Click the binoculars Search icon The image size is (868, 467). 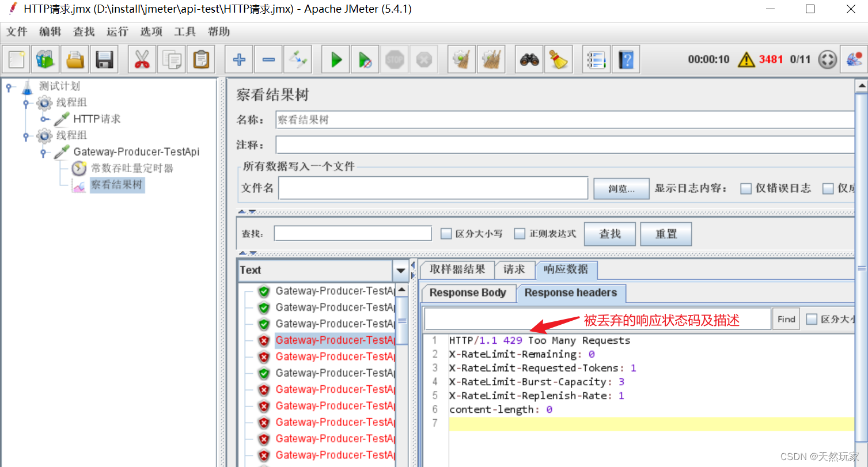[x=529, y=59]
